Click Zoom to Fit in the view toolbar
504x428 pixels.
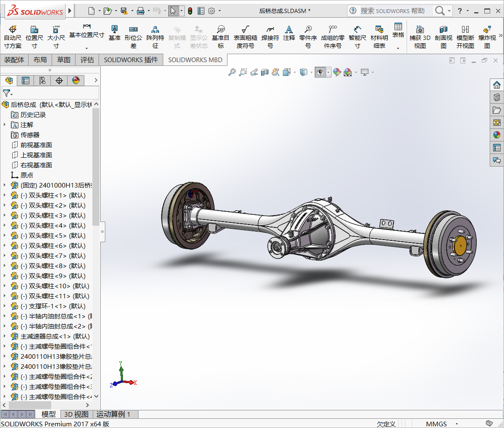(x=232, y=72)
